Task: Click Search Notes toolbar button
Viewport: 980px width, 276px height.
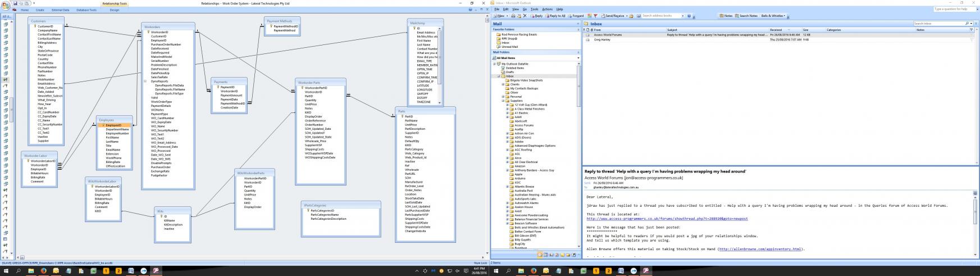Action: (746, 16)
